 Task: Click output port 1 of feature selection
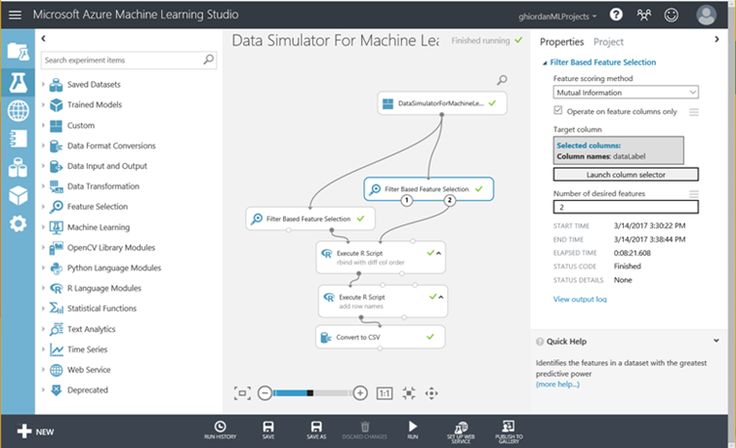point(406,201)
